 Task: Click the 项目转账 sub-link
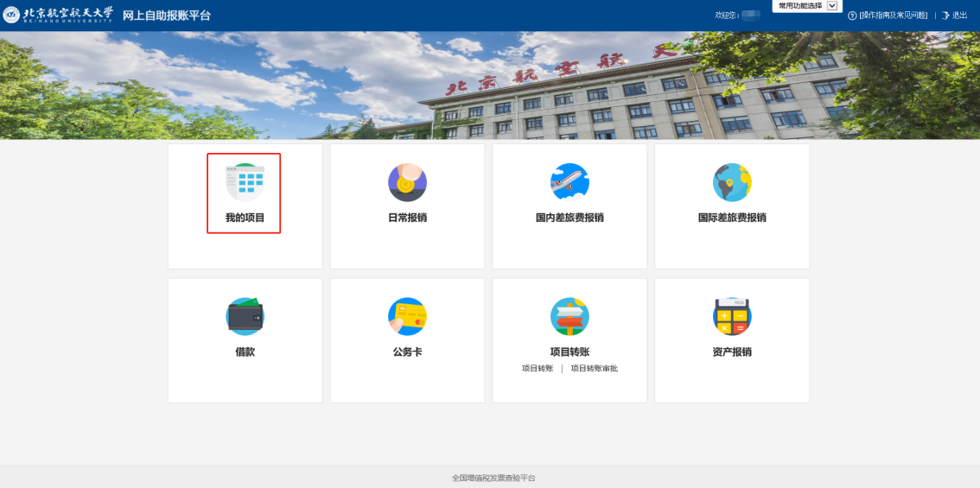click(538, 369)
